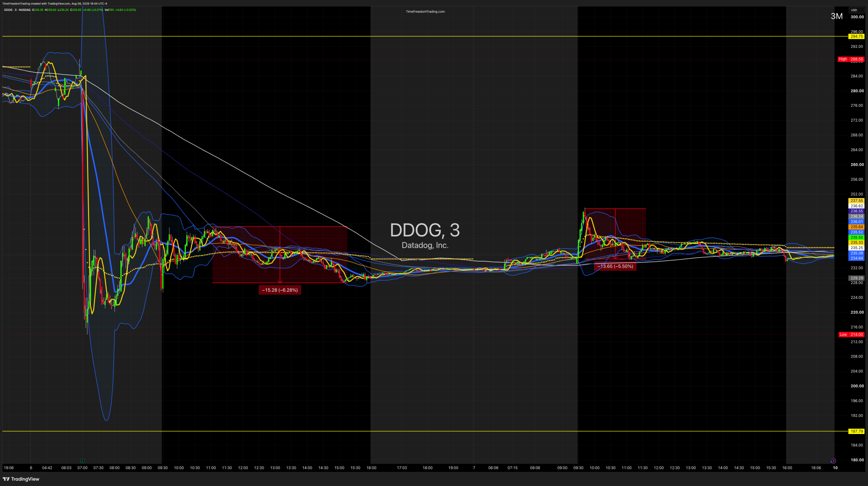Click the DDOG - 3 - NASDAQ symbol legend
Viewport: 868px width, 486px height.
click(x=17, y=10)
